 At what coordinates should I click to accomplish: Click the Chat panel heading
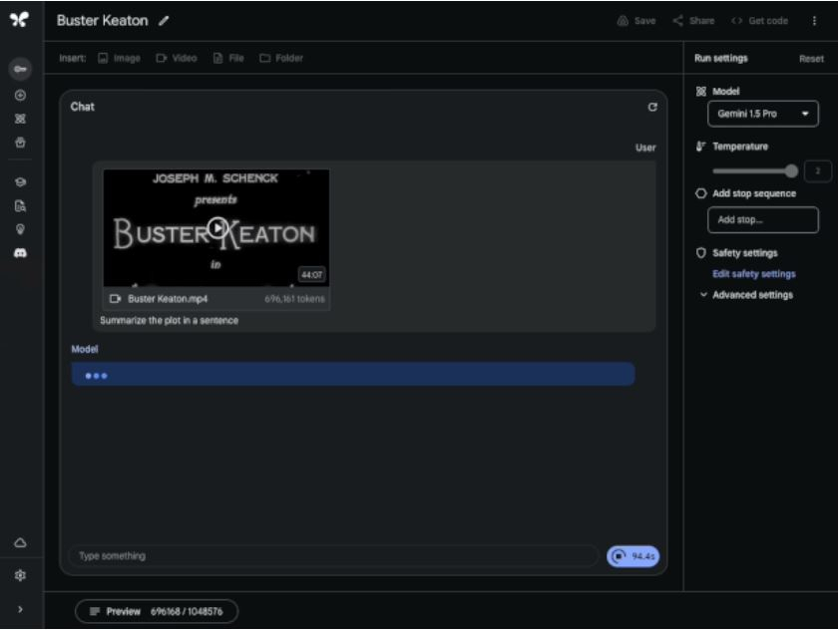pyautogui.click(x=83, y=107)
